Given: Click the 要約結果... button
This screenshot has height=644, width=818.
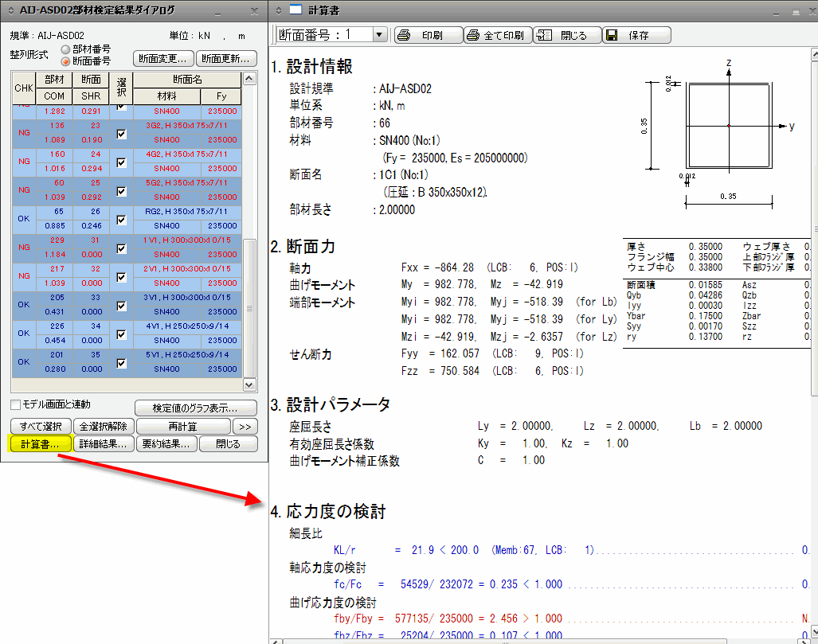Looking at the screenshot, I should (167, 443).
